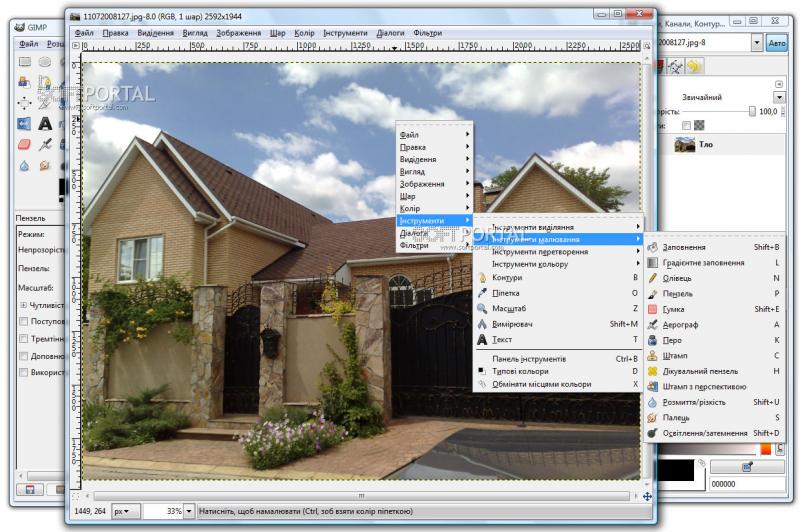Select the Eraser tool in the toolbox
The image size is (800, 532).
(x=24, y=144)
